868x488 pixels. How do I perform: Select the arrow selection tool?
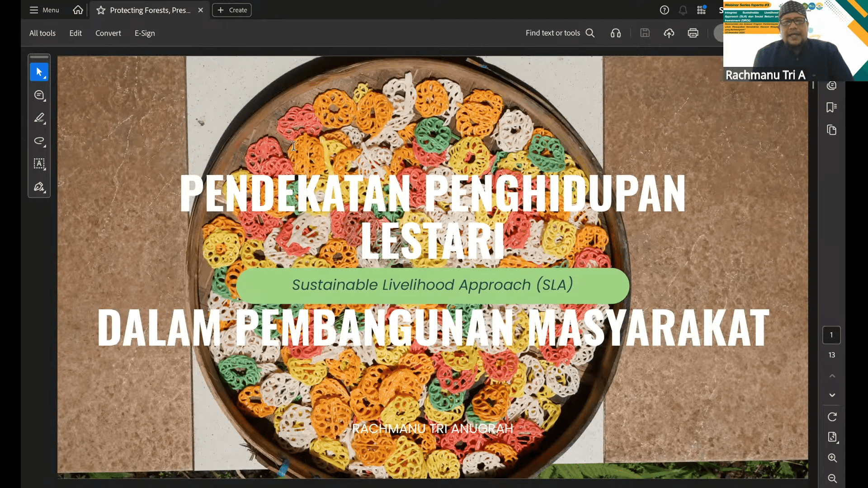pyautogui.click(x=39, y=72)
